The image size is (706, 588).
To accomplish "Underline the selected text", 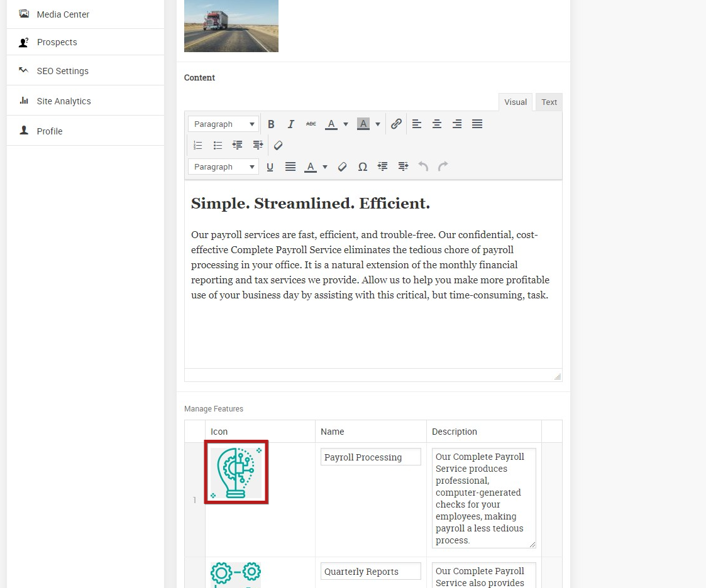I will 270,167.
